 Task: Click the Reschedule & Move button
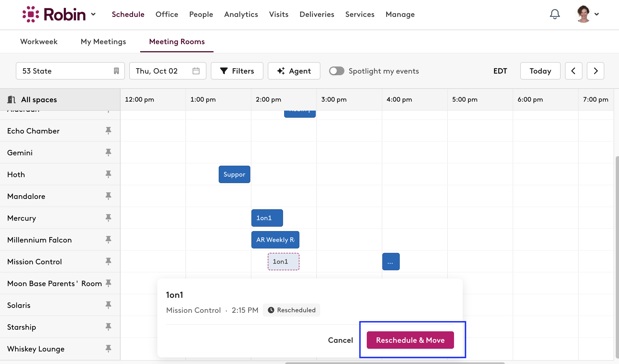click(410, 340)
